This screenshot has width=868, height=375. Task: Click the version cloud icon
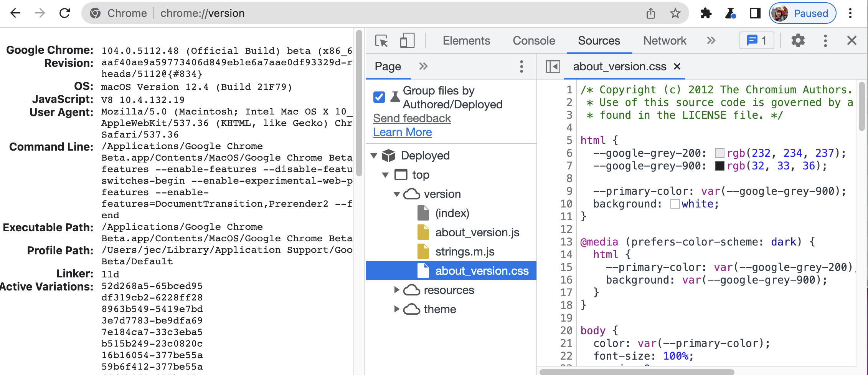pos(412,194)
